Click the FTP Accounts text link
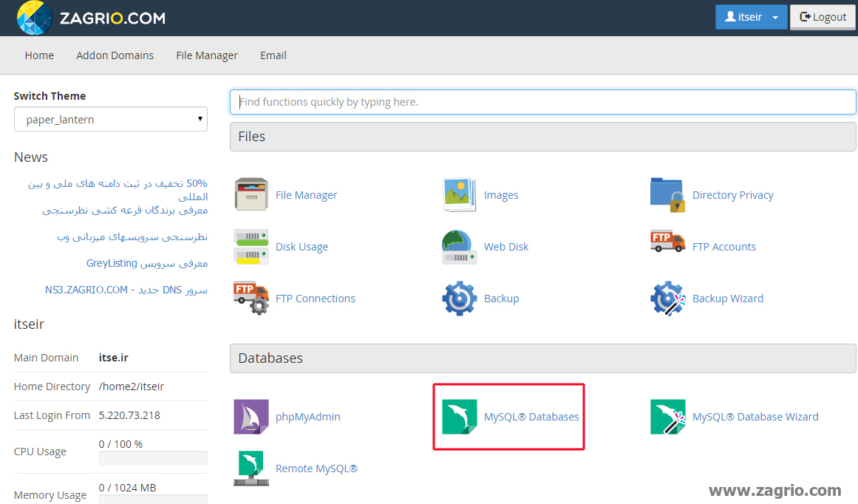This screenshot has height=504, width=858. coord(724,247)
